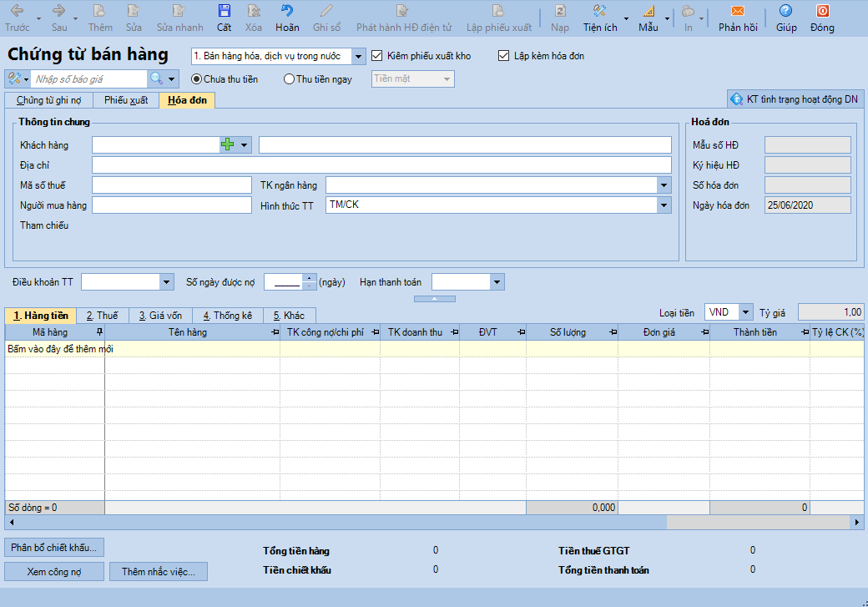Uncheck Kiêm phiếu xuất kho checkbox
This screenshot has width=868, height=607.
click(377, 56)
